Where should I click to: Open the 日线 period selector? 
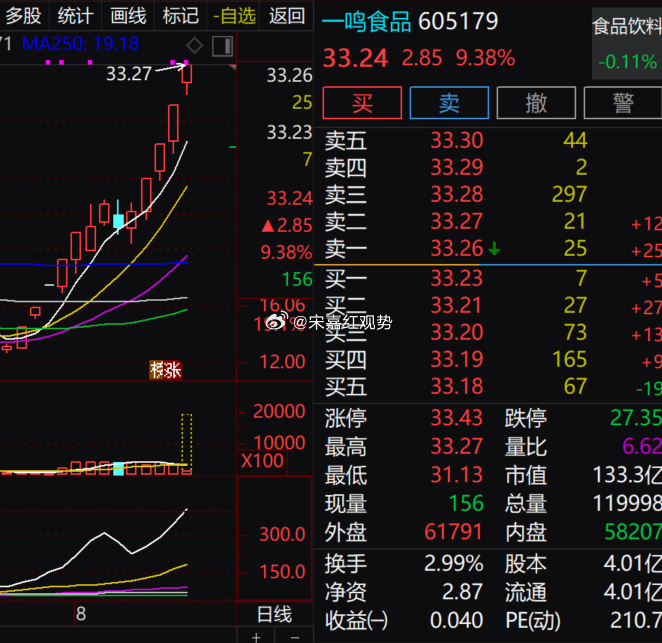274,614
